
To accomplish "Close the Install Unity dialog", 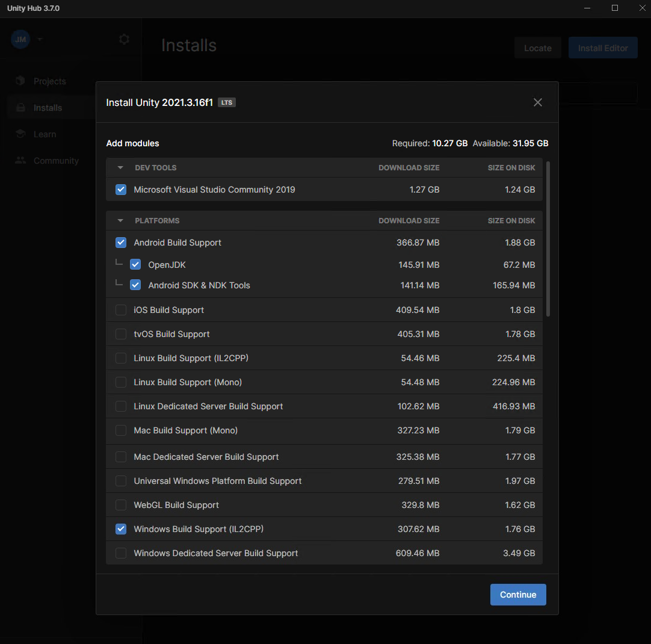I will point(537,102).
